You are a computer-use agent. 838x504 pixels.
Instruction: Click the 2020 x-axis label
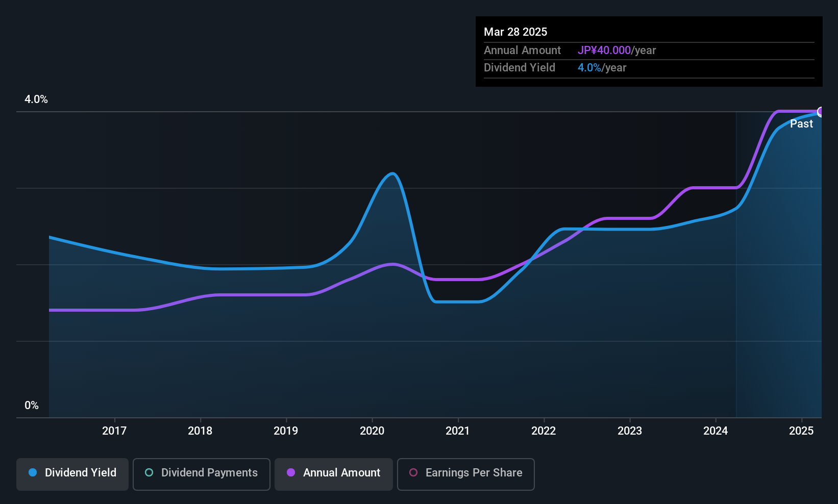(x=372, y=431)
